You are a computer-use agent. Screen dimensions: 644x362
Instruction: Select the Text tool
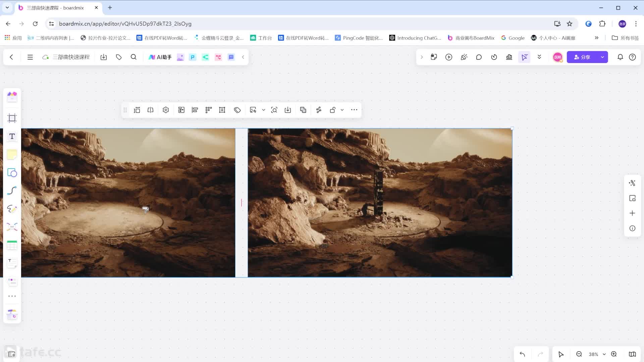click(12, 136)
